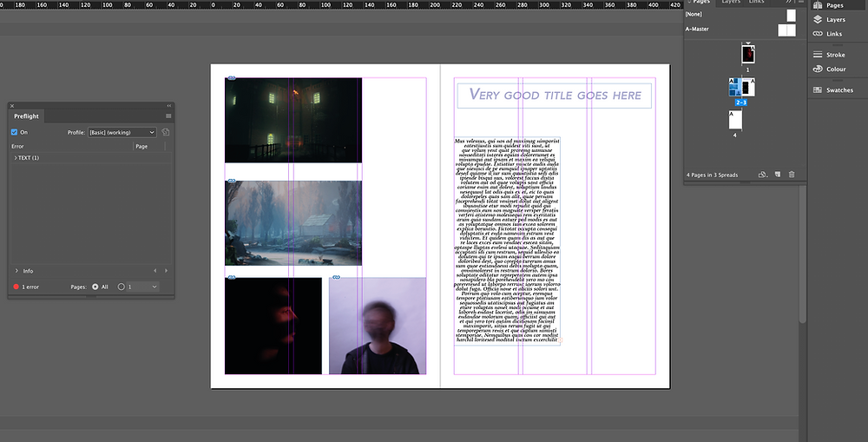Go to previous error with left arrow

(155, 270)
